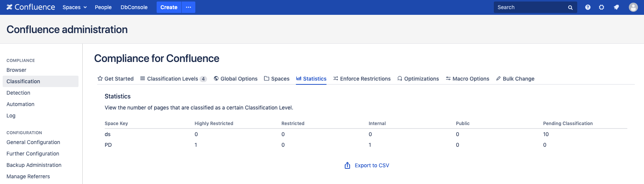Open People in top navigation

pyautogui.click(x=103, y=7)
